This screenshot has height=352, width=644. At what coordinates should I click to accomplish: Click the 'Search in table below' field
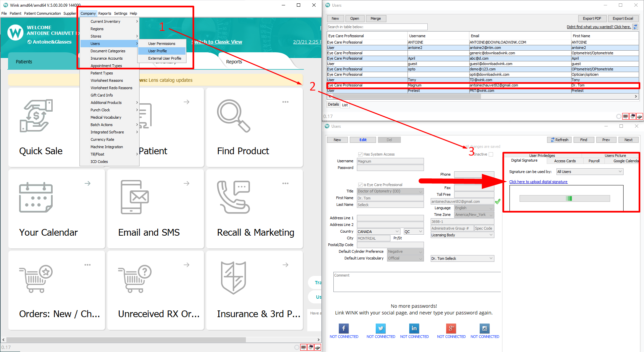[x=377, y=27]
